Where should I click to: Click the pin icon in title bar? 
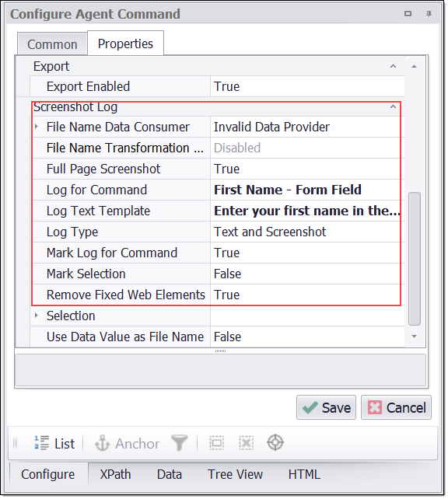click(x=429, y=14)
